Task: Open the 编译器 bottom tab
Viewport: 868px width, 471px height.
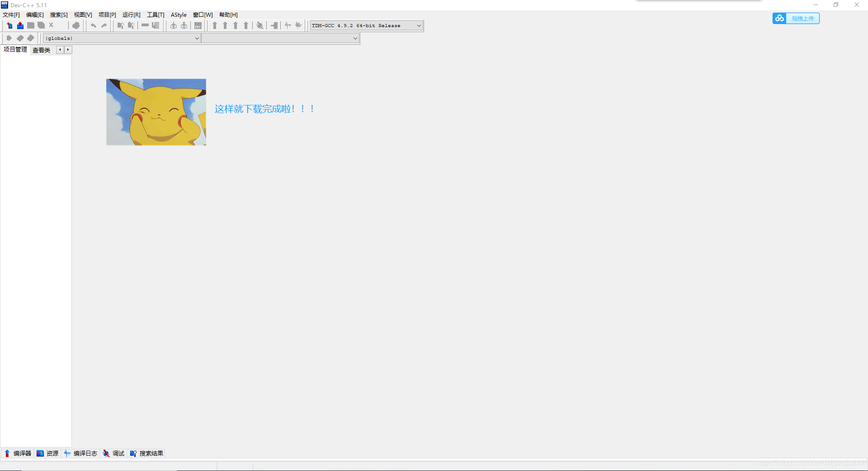Action: point(18,453)
